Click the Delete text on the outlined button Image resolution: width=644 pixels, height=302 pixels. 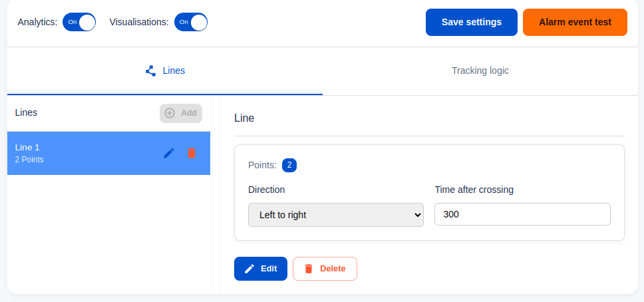pyautogui.click(x=333, y=269)
